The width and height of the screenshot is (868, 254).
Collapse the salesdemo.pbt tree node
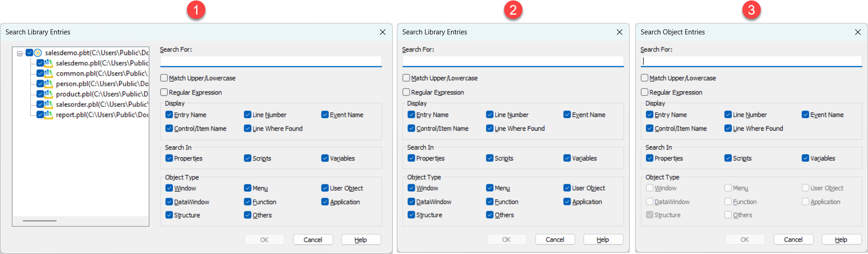pos(20,53)
